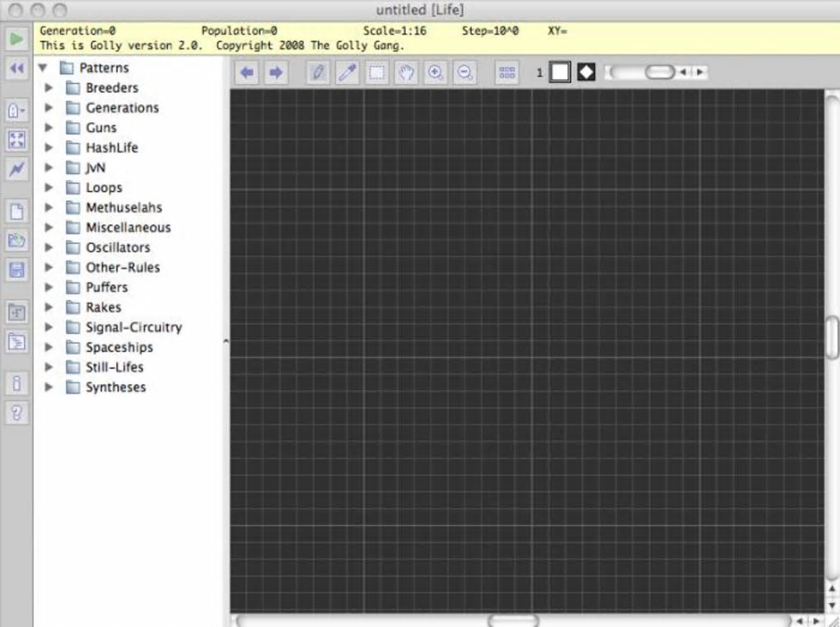Select the Spaceships folder label
The height and width of the screenshot is (627, 840).
point(119,347)
